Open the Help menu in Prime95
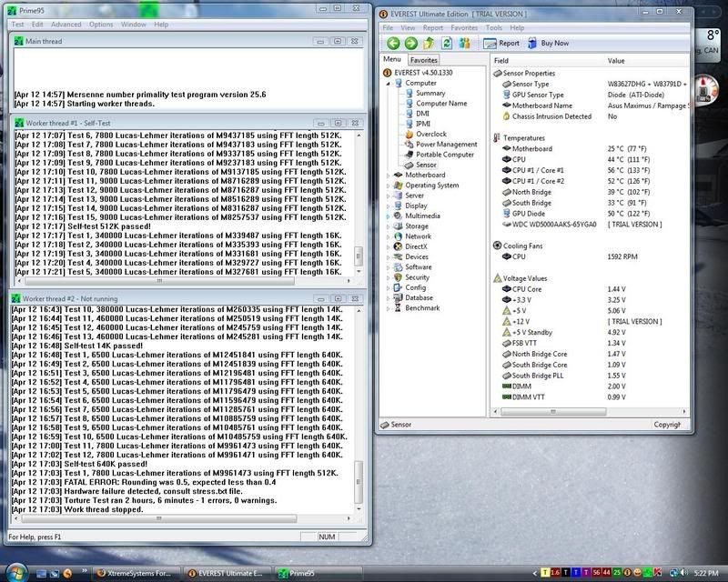The width and height of the screenshot is (728, 582). pyautogui.click(x=161, y=25)
